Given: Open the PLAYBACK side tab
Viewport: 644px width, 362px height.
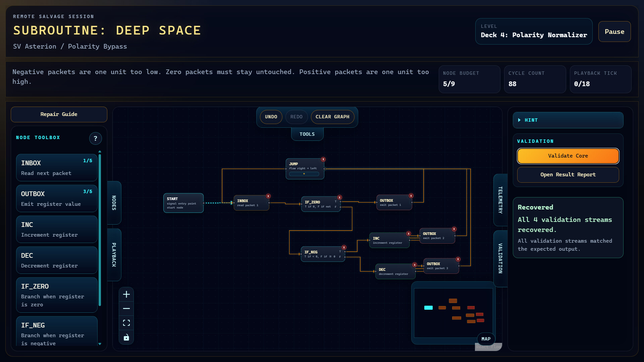Looking at the screenshot, I should click(x=114, y=255).
